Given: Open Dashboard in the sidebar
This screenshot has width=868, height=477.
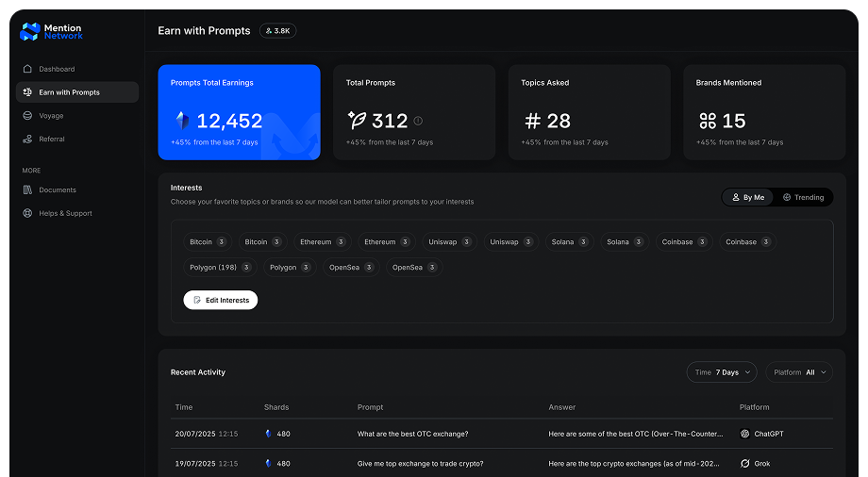Looking at the screenshot, I should point(57,69).
